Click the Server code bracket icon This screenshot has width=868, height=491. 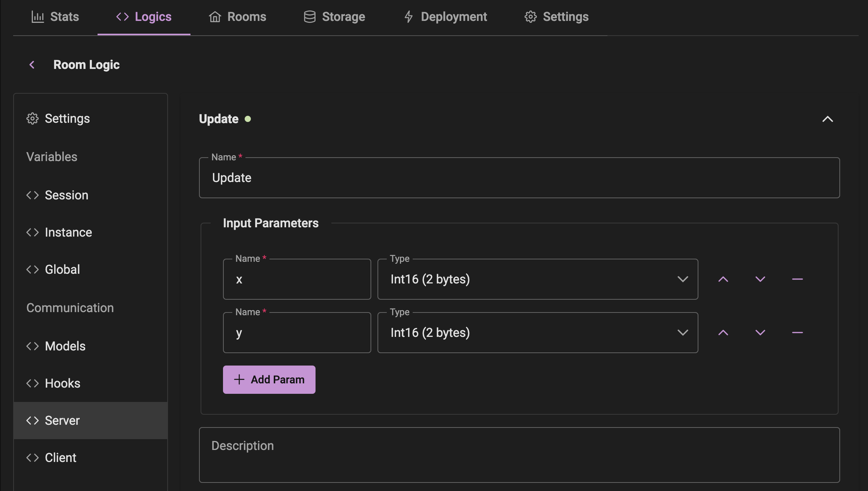click(x=32, y=420)
